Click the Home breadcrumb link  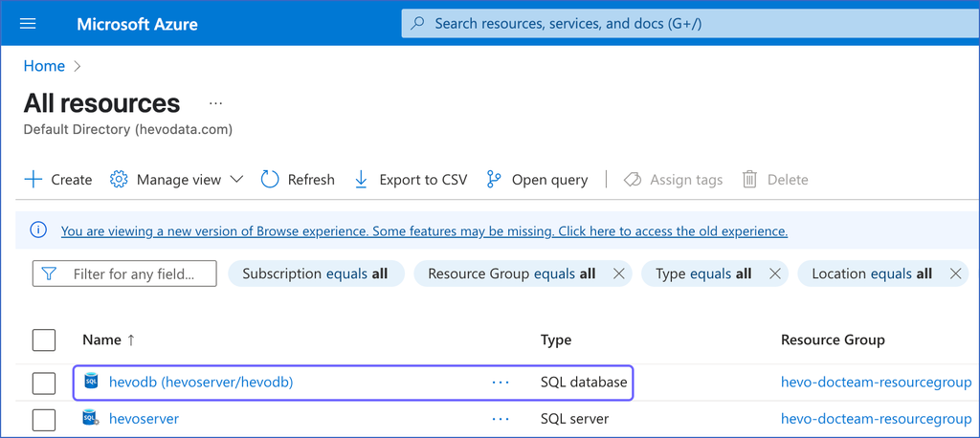click(44, 66)
